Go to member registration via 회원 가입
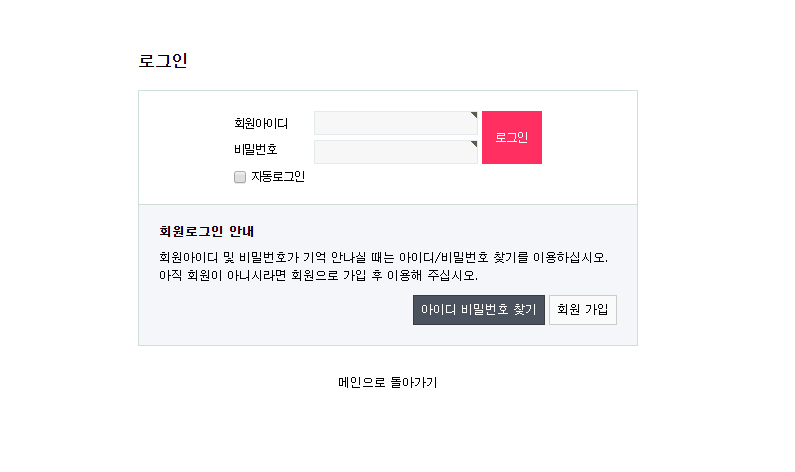The image size is (795, 472). 583,310
